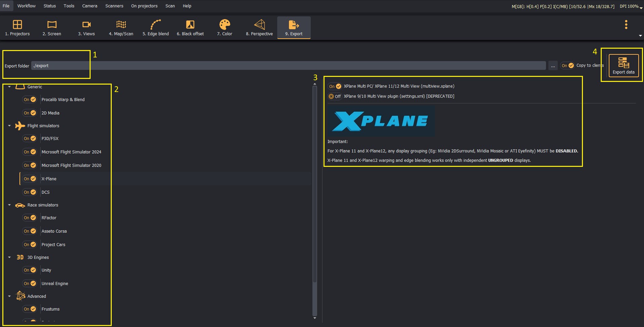This screenshot has height=327, width=644.
Task: Open the DPI 100% dropdown
Action: pyautogui.click(x=631, y=6)
